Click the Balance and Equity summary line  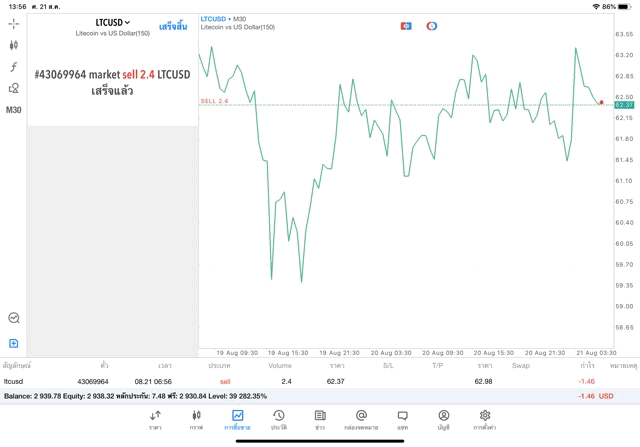135,396
